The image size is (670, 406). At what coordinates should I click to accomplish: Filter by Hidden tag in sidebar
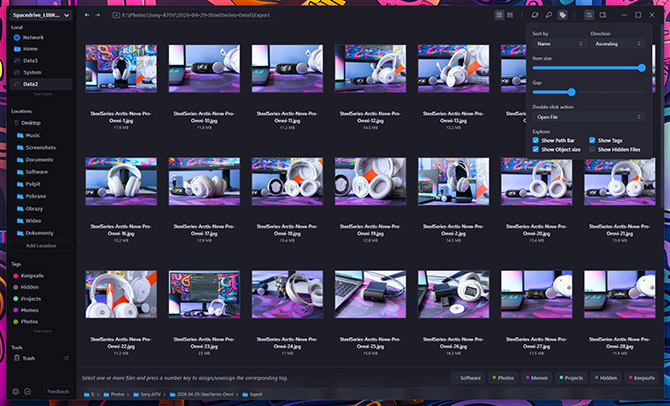coord(41,287)
